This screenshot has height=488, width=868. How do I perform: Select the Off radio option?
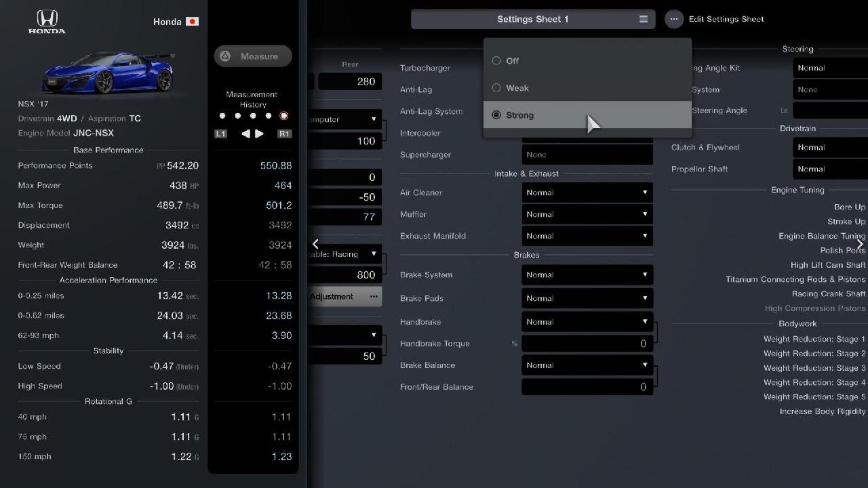coord(496,61)
